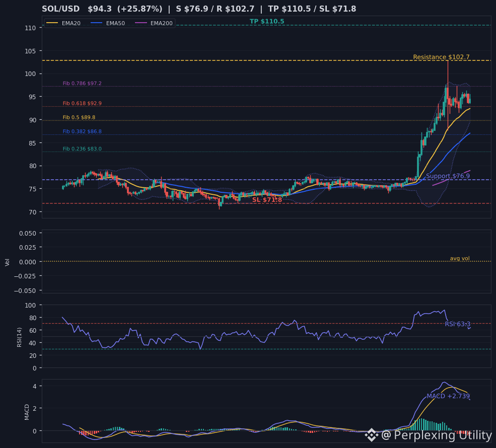Click the EMA50 legend entry
The height and width of the screenshot is (448, 496).
[x=108, y=23]
